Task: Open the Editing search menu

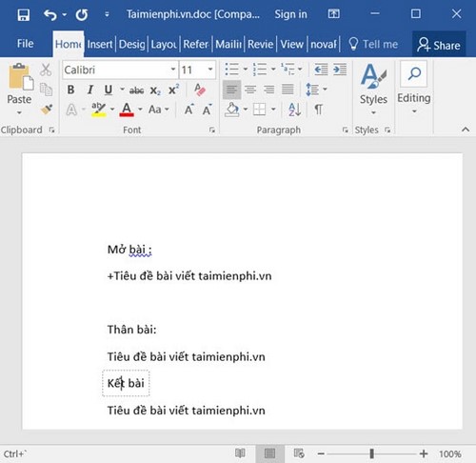Action: tap(414, 88)
